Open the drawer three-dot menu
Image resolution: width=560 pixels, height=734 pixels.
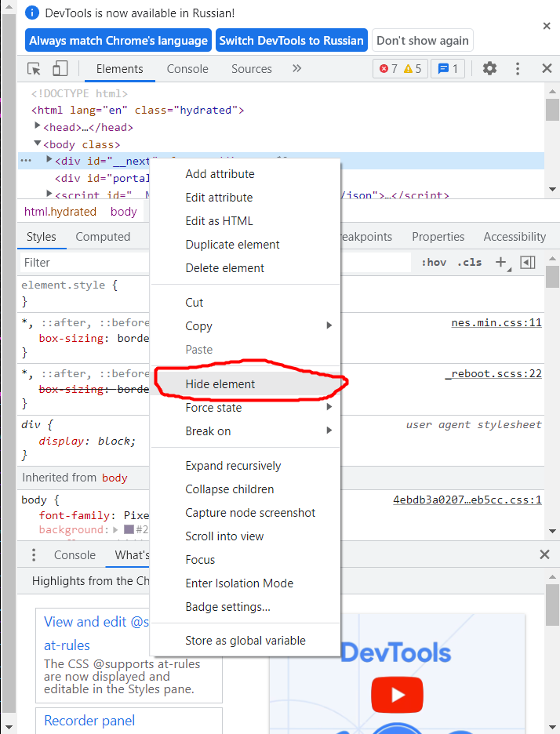33,554
